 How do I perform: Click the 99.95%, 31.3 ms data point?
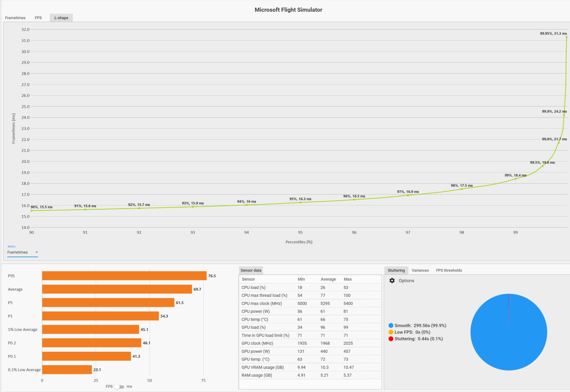566,37
